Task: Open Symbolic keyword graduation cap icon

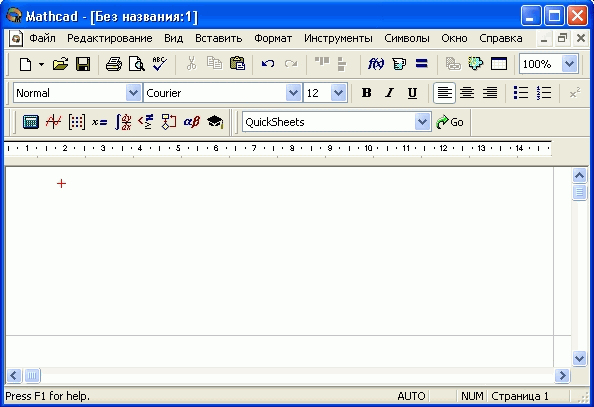Action: 215,122
